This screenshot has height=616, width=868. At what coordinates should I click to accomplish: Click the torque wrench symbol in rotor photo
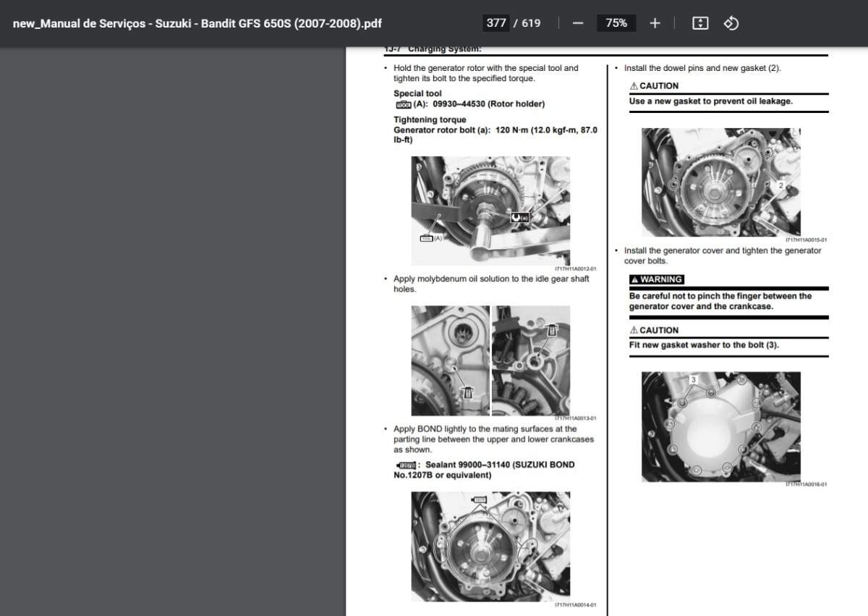pyautogui.click(x=519, y=216)
